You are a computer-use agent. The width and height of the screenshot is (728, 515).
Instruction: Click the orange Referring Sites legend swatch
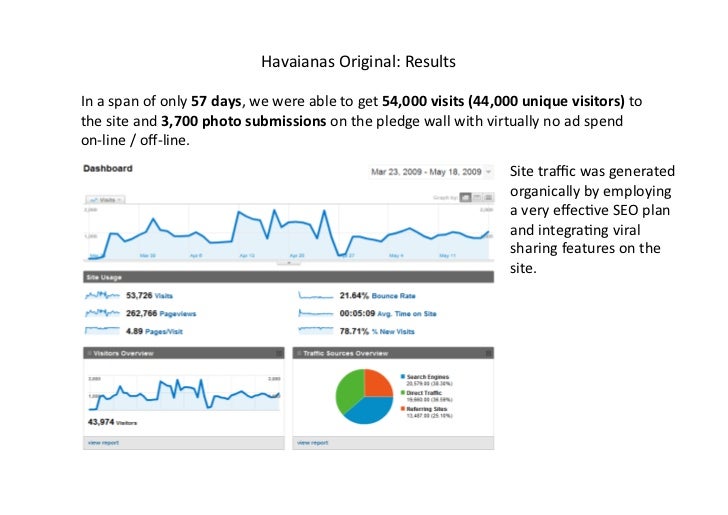[403, 409]
